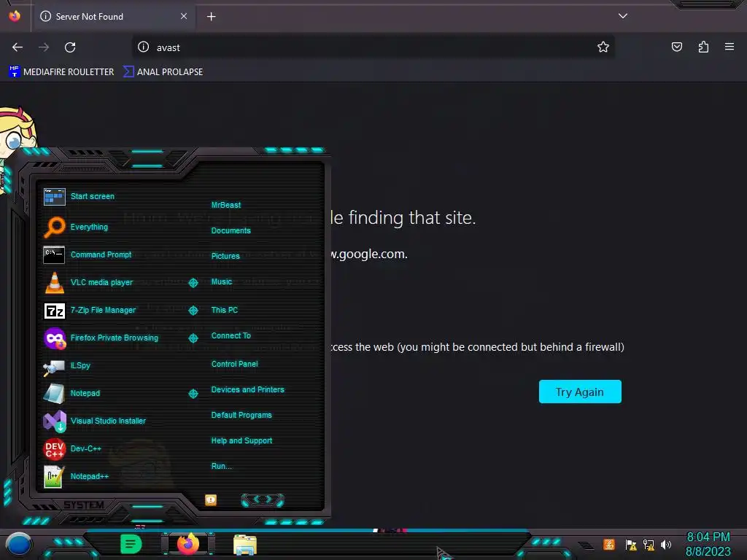Click the shutdown options arrows button
This screenshot has width=747, height=560.
(263, 499)
